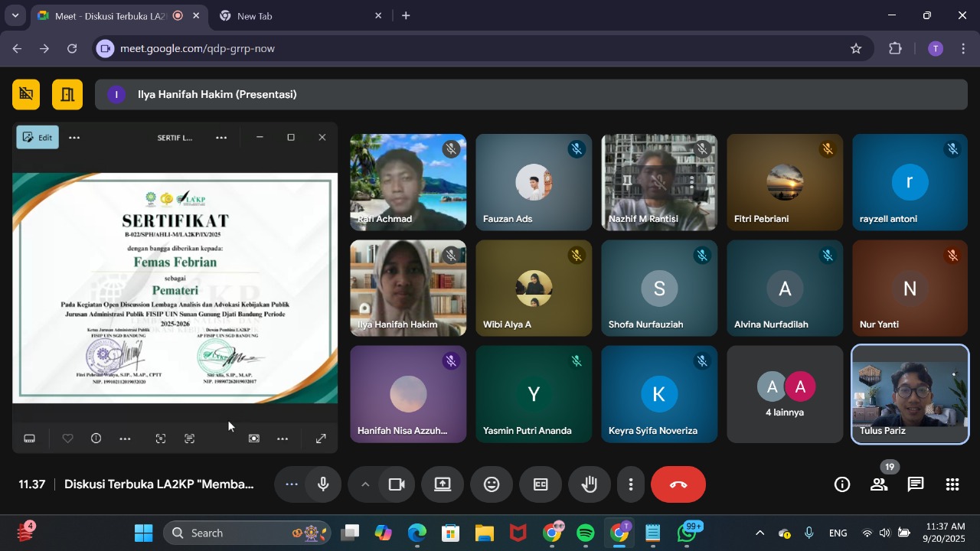
Task: Expand the browser tab search dropdown
Action: pyautogui.click(x=15, y=15)
